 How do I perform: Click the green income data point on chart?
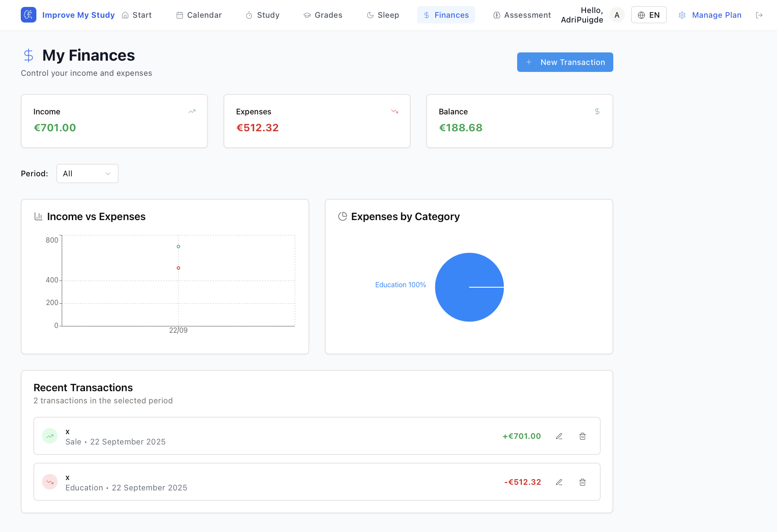[178, 247]
